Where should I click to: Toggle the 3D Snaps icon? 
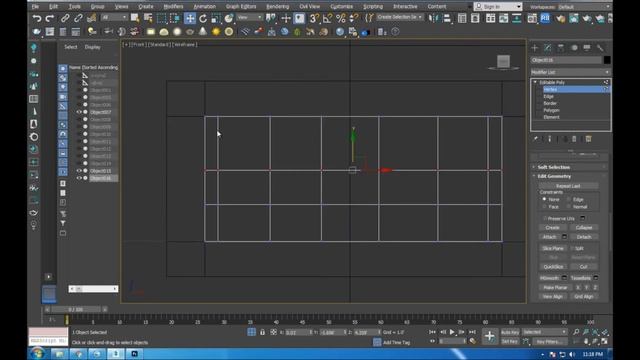tap(314, 18)
